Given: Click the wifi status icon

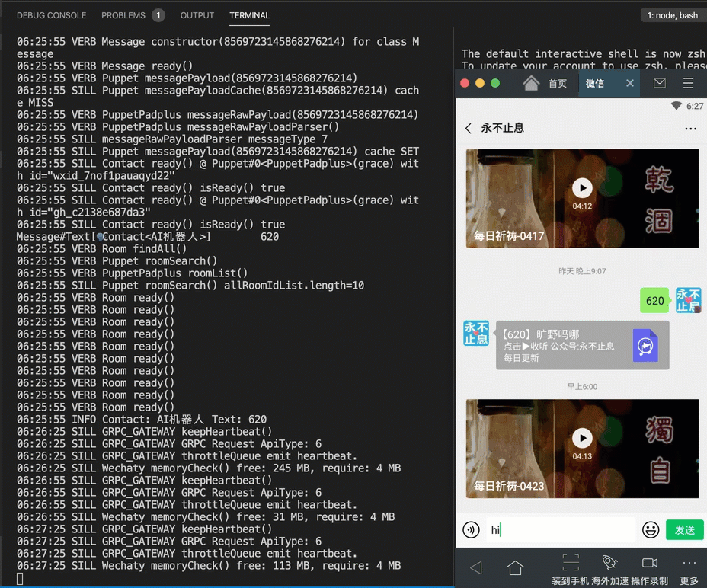Looking at the screenshot, I should pos(676,106).
